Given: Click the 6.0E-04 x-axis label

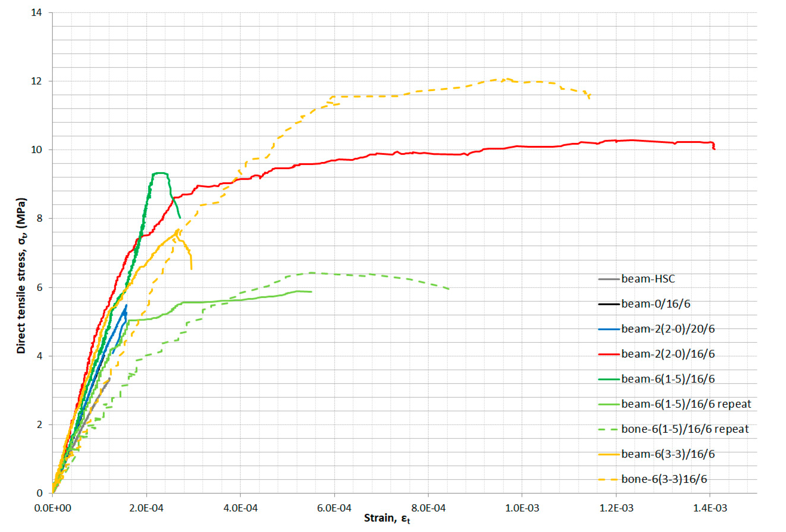Looking at the screenshot, I should (x=334, y=508).
